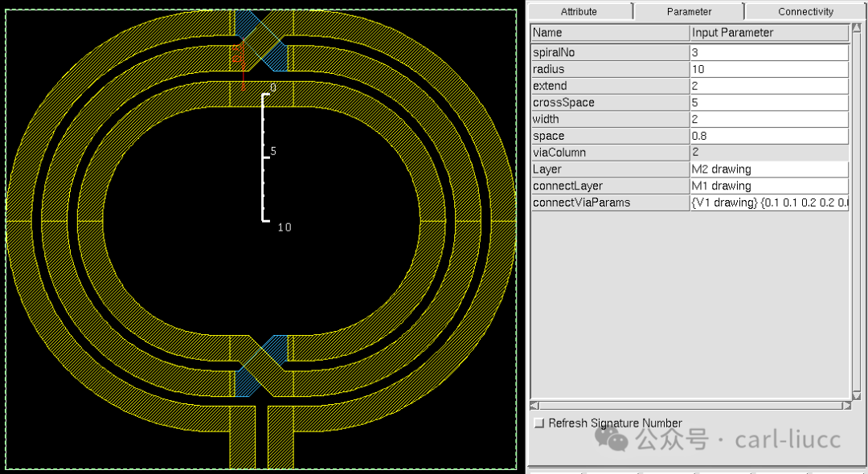This screenshot has height=474, width=868.
Task: Click the ruler label 10 in layout
Action: (x=285, y=227)
